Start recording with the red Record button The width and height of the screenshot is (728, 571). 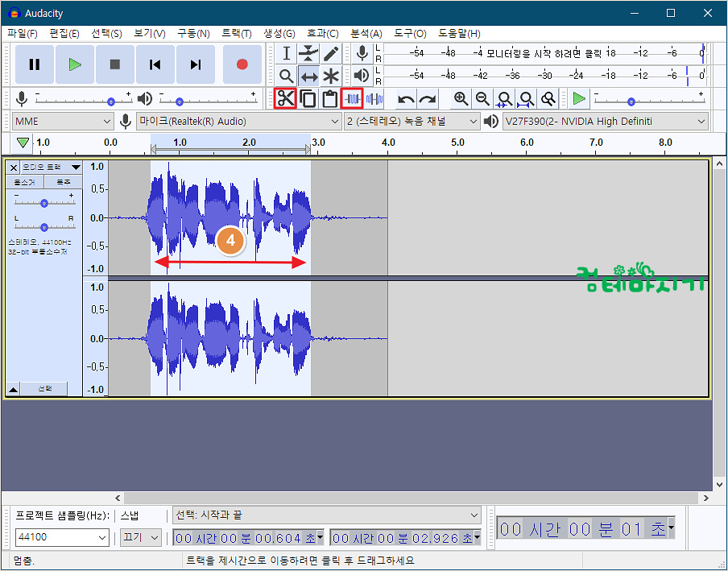click(x=242, y=64)
